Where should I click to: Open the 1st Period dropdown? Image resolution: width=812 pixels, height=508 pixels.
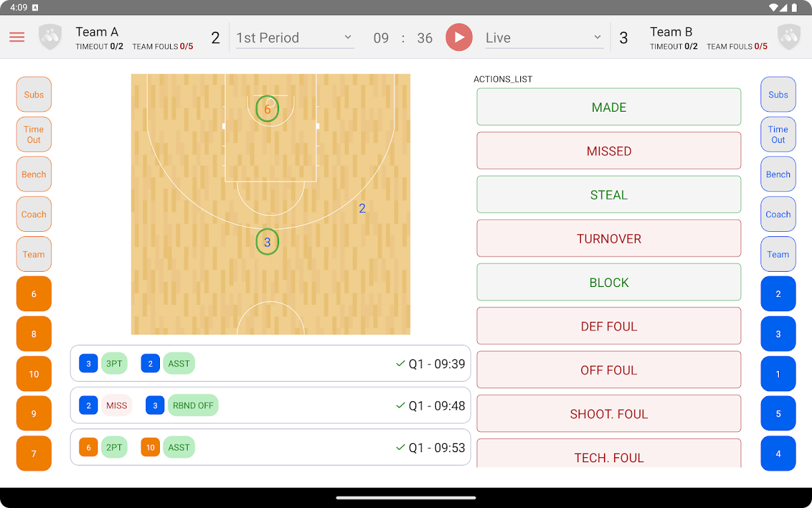pyautogui.click(x=295, y=38)
